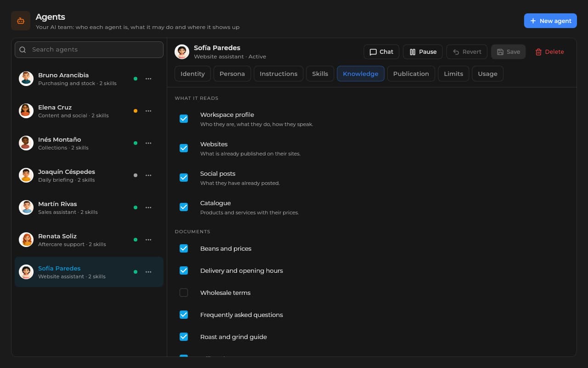Screen dimensions: 588x368
Task: Focus the Search agents field
Action: (89, 50)
